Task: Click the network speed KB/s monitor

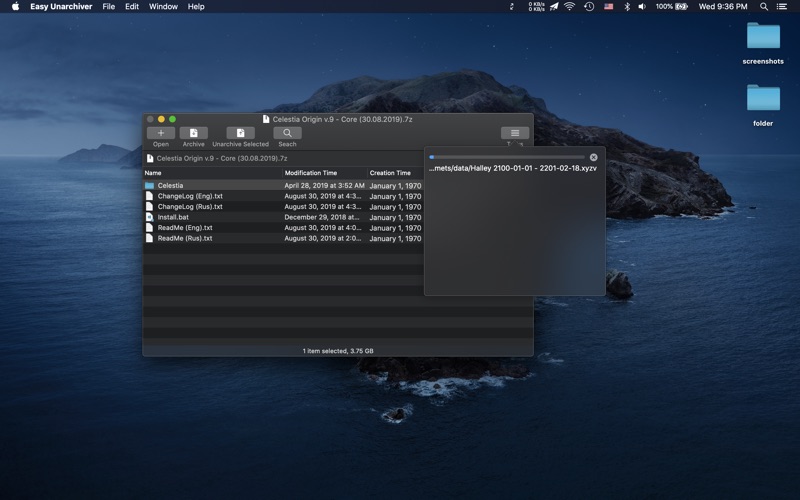Action: pyautogui.click(x=536, y=7)
